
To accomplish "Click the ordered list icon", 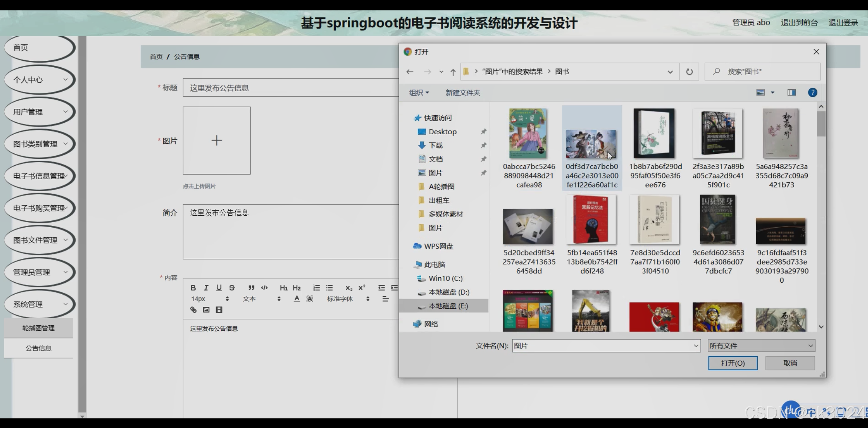I will pyautogui.click(x=316, y=288).
